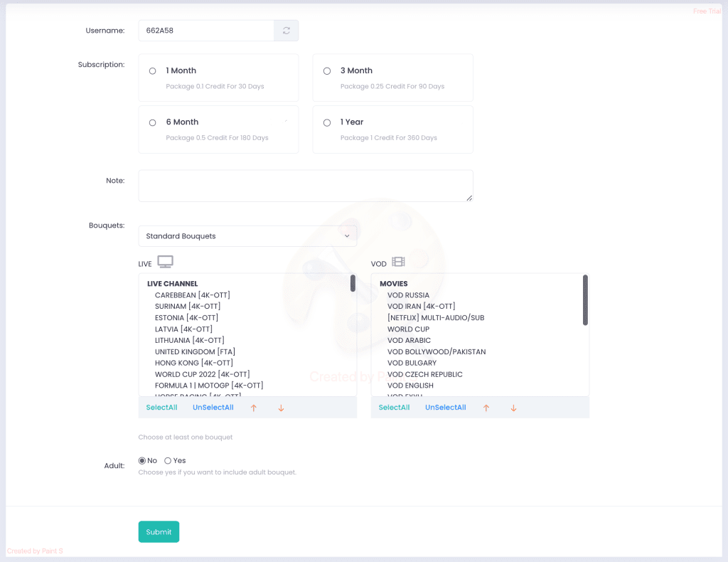Open the Standard Bouquets dropdown
728x562 pixels.
click(x=247, y=236)
